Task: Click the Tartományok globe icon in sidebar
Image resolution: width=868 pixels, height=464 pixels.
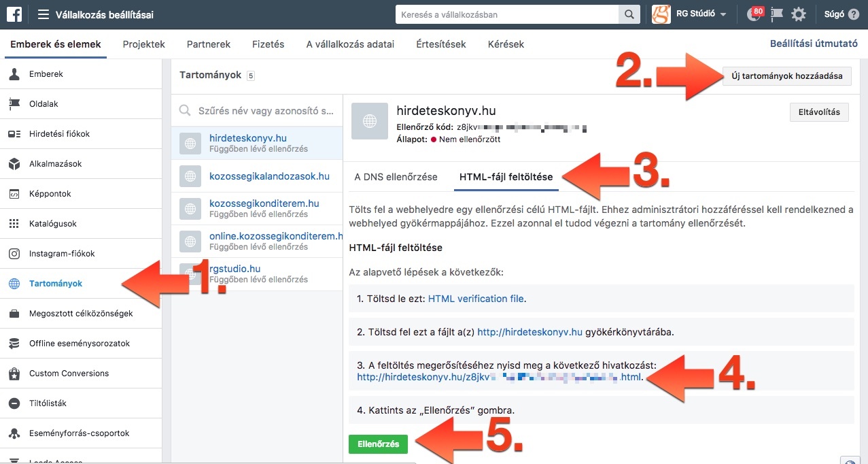Action: [14, 284]
